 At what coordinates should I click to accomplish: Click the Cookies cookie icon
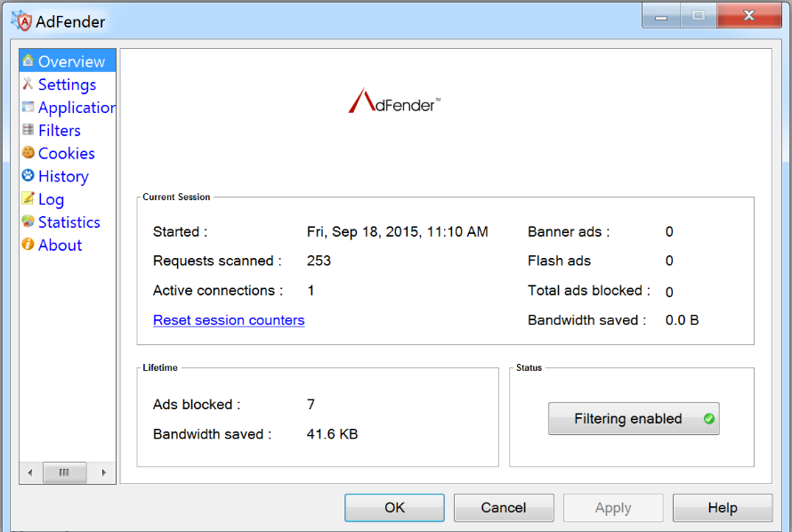[28, 152]
